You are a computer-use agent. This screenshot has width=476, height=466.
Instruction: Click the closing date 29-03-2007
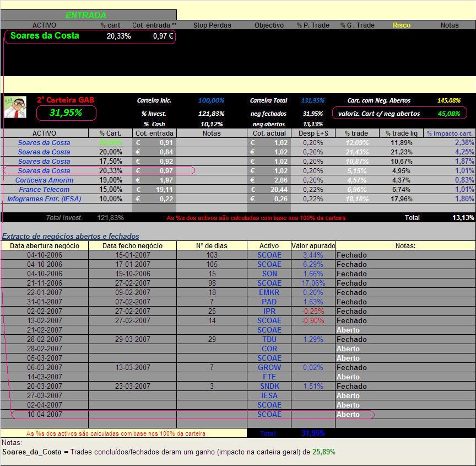(x=133, y=339)
